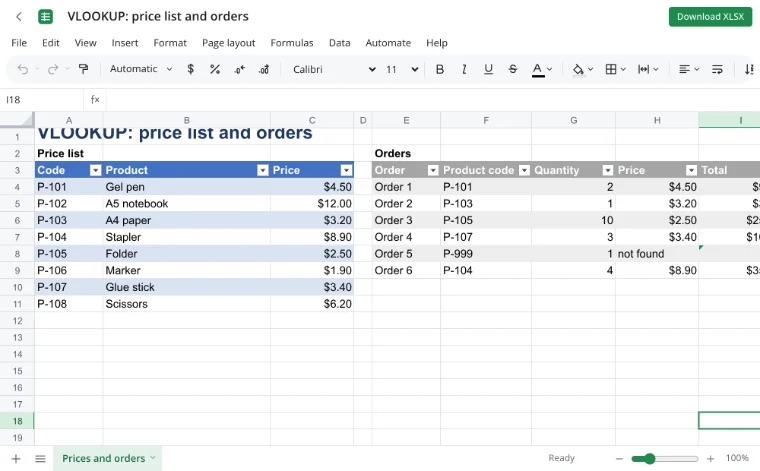The width and height of the screenshot is (760, 471).
Task: Toggle bold formatting
Action: tap(440, 69)
